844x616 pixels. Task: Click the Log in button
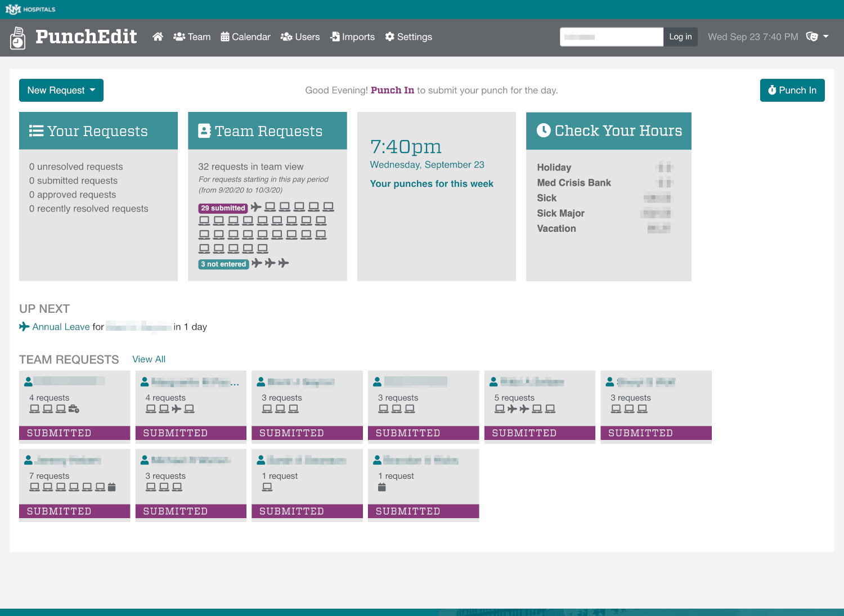point(680,37)
